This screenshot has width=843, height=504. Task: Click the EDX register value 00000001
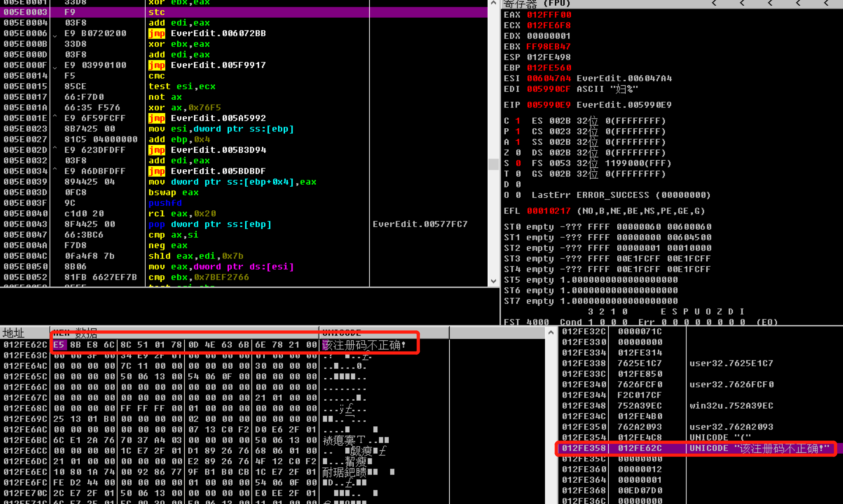[549, 36]
